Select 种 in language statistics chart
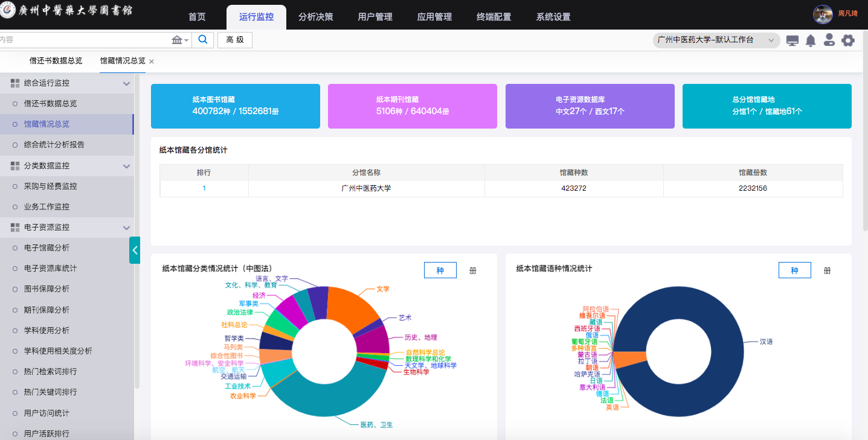 pos(794,270)
